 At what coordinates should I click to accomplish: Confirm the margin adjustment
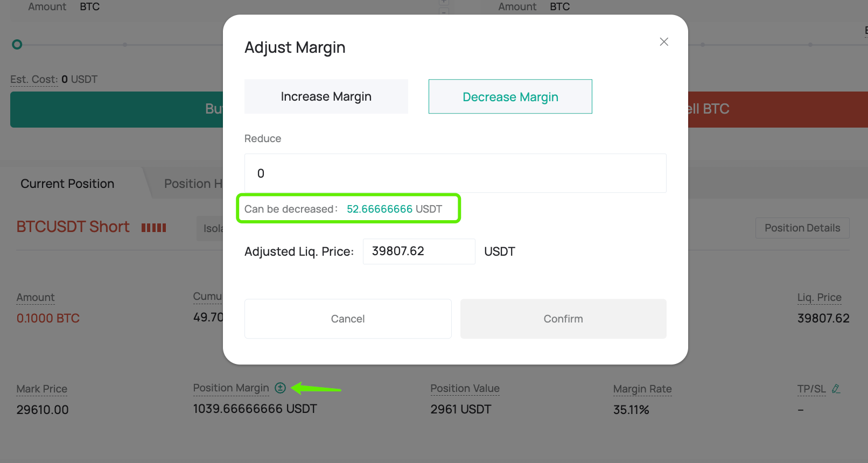(563, 319)
